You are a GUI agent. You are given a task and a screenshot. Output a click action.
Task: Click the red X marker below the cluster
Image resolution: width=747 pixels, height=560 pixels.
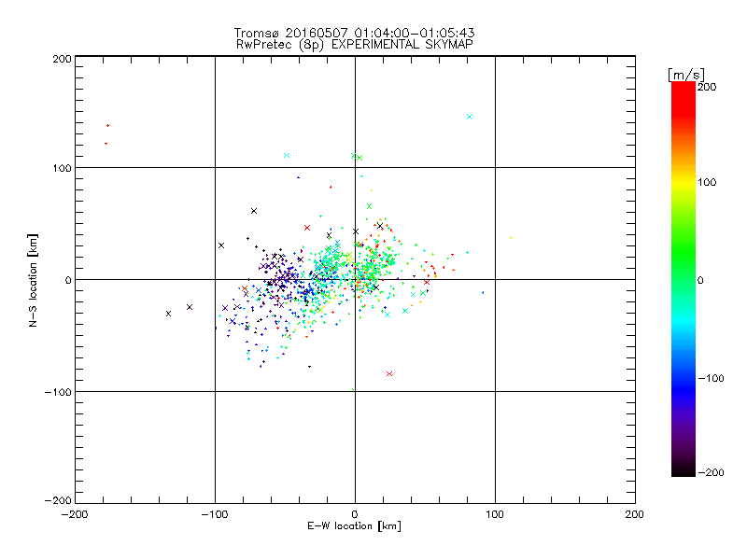[x=389, y=374]
